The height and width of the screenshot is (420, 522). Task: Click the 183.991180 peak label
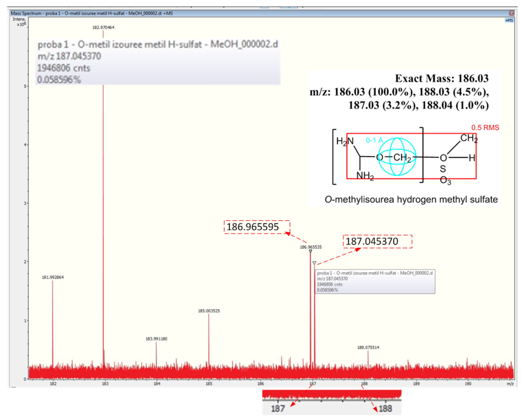click(156, 339)
